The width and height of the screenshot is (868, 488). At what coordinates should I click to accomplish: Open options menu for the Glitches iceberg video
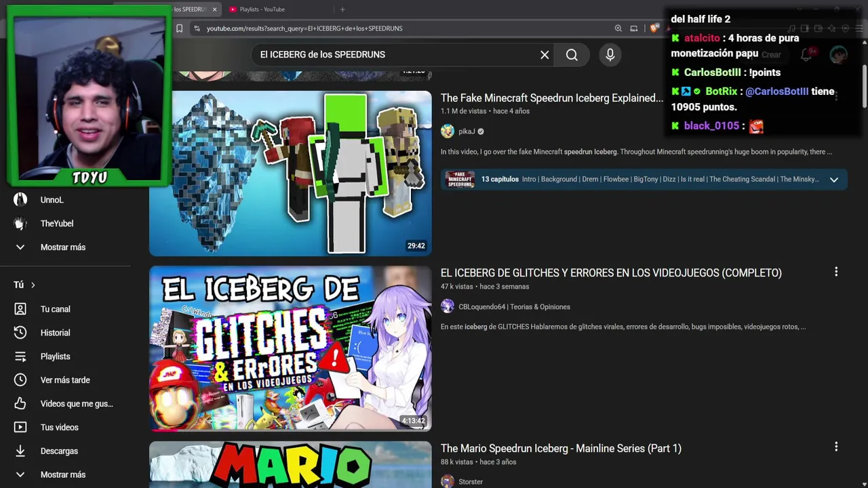click(836, 272)
